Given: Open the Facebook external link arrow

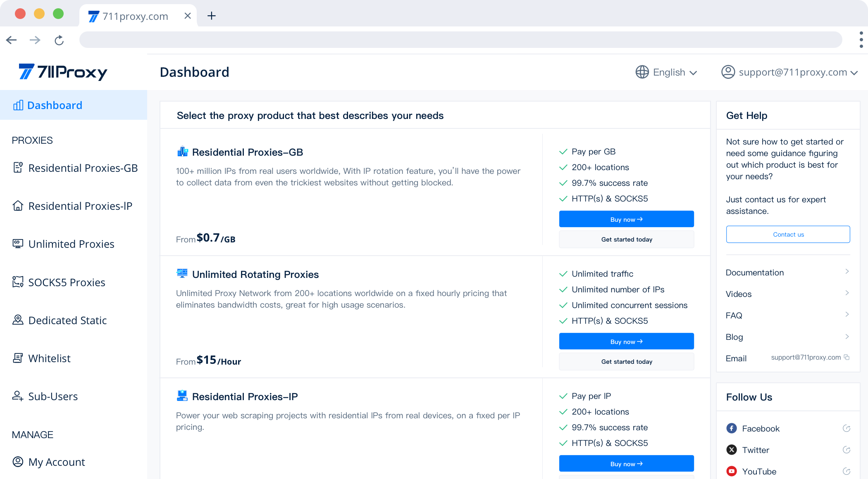Looking at the screenshot, I should click(x=846, y=428).
